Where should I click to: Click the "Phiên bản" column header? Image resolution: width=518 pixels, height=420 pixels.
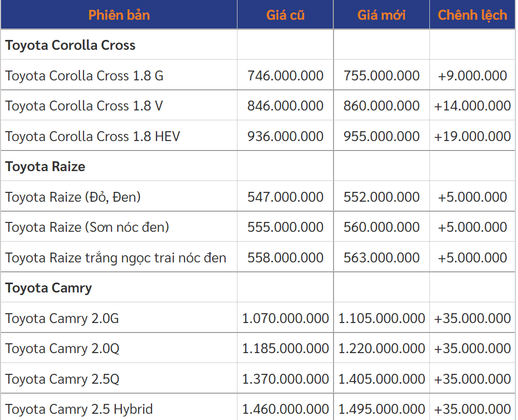[119, 15]
